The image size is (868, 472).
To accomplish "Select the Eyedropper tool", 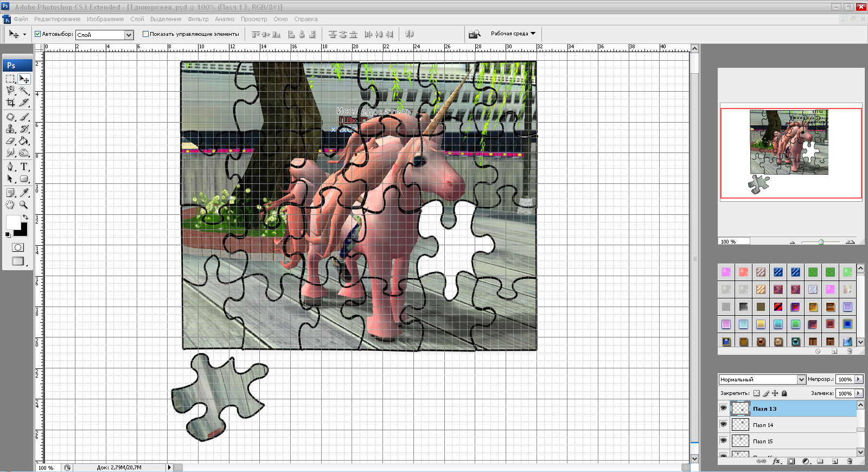I will point(24,193).
